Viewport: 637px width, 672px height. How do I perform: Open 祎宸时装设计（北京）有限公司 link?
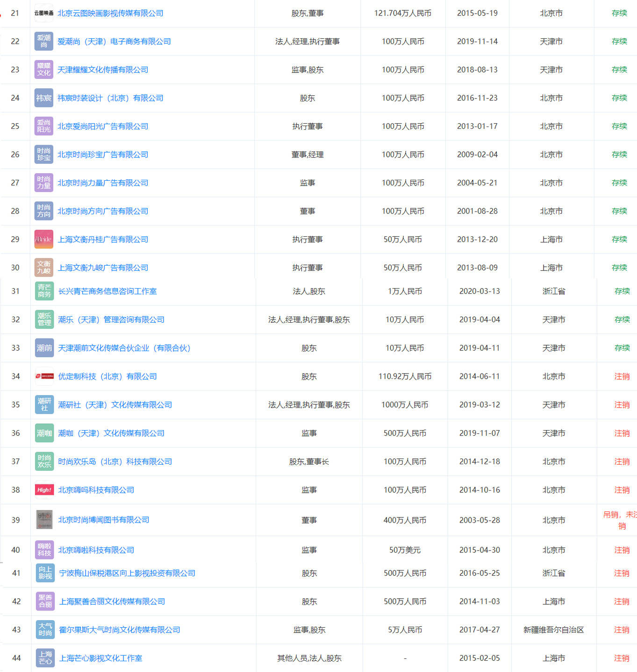click(110, 98)
